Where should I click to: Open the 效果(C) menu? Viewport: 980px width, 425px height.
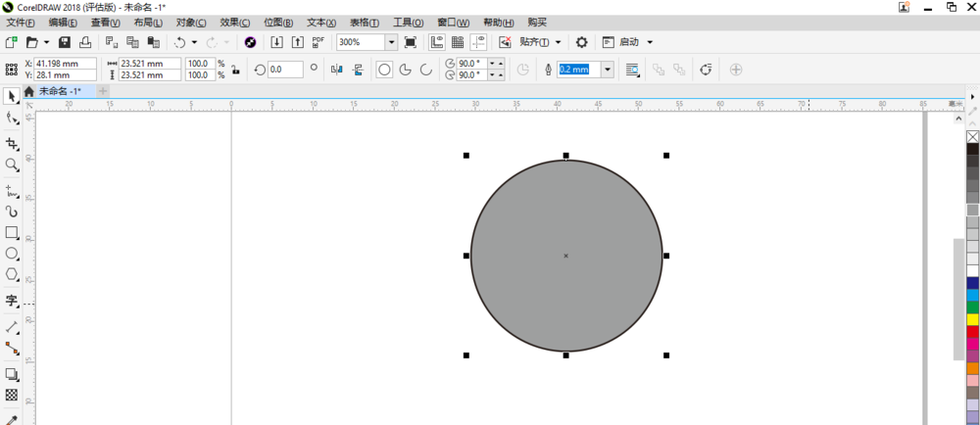click(x=235, y=22)
